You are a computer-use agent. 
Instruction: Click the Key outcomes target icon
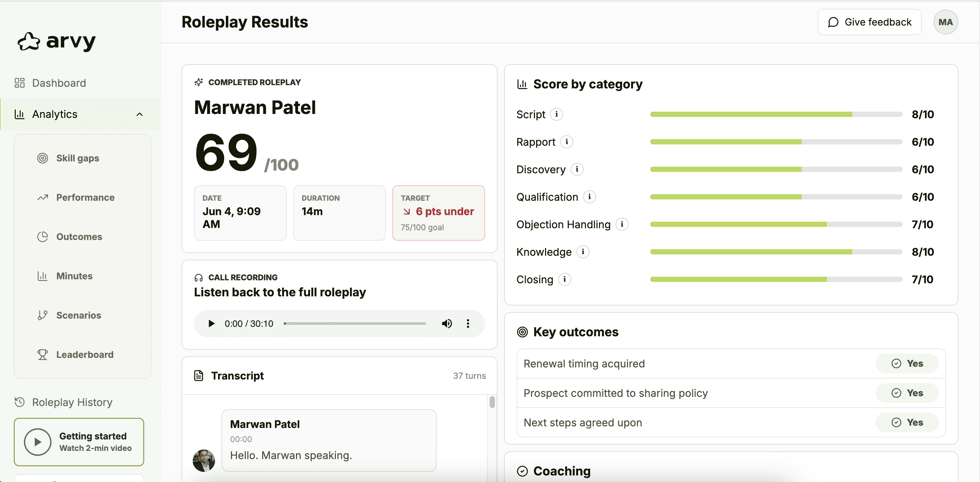522,332
